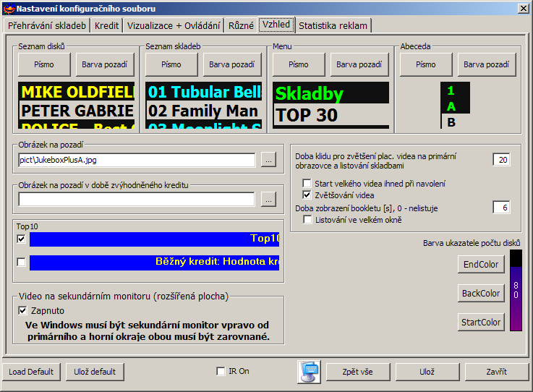Select the Různé tab

coord(241,25)
